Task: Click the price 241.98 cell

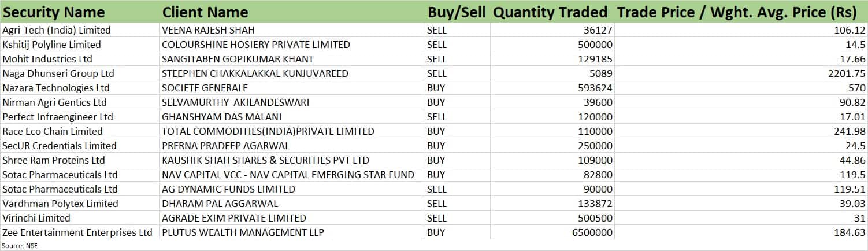Action: pyautogui.click(x=741, y=131)
